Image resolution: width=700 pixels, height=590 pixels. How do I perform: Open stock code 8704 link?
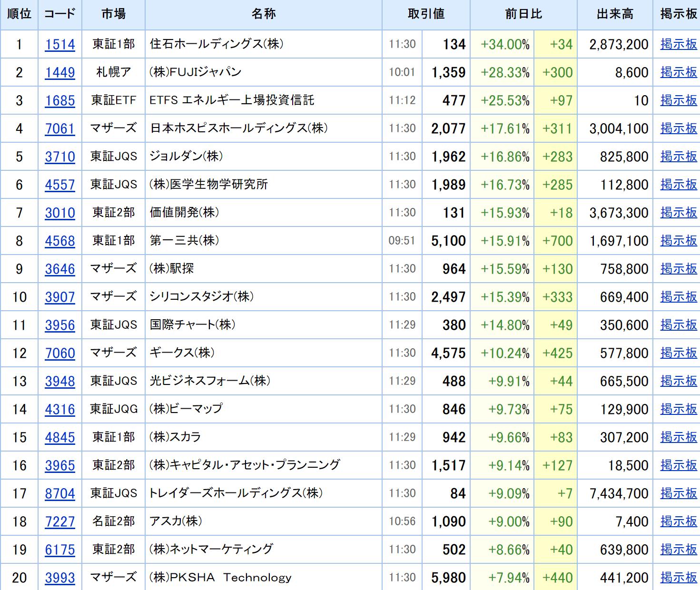[60, 493]
